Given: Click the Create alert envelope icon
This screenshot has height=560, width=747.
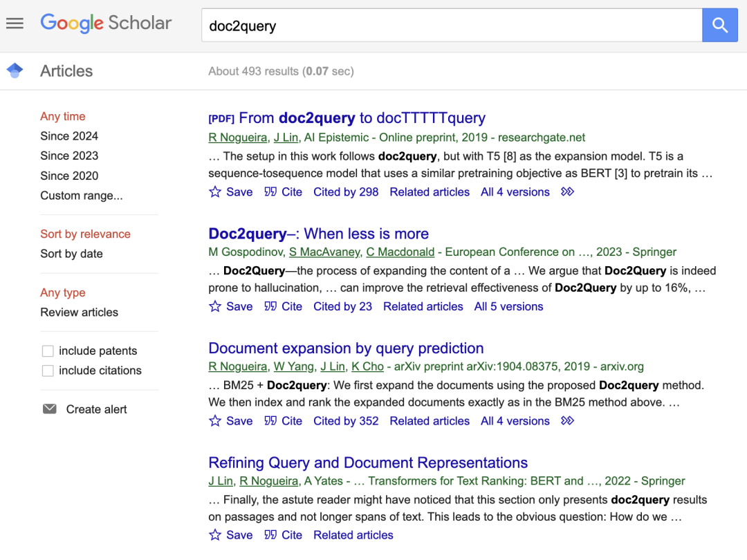Looking at the screenshot, I should click(x=49, y=409).
